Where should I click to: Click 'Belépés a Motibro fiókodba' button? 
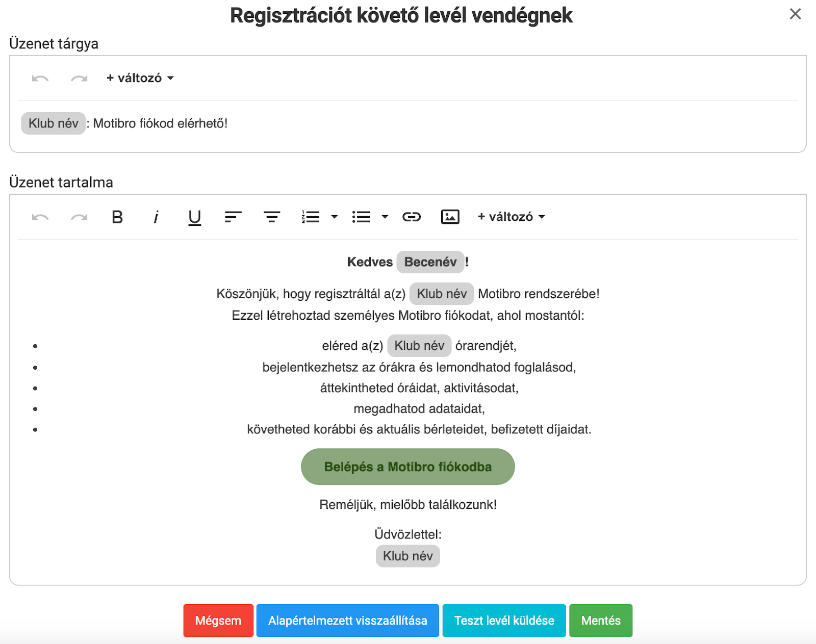coord(408,467)
